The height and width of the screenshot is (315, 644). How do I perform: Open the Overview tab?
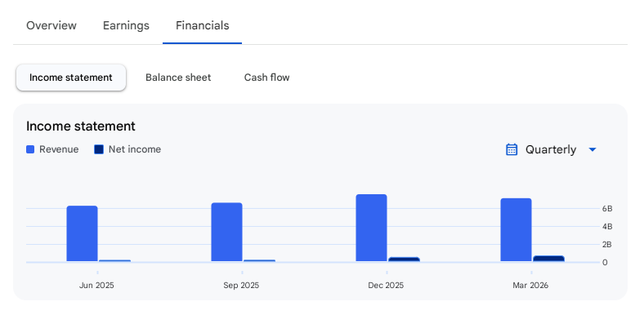point(51,25)
